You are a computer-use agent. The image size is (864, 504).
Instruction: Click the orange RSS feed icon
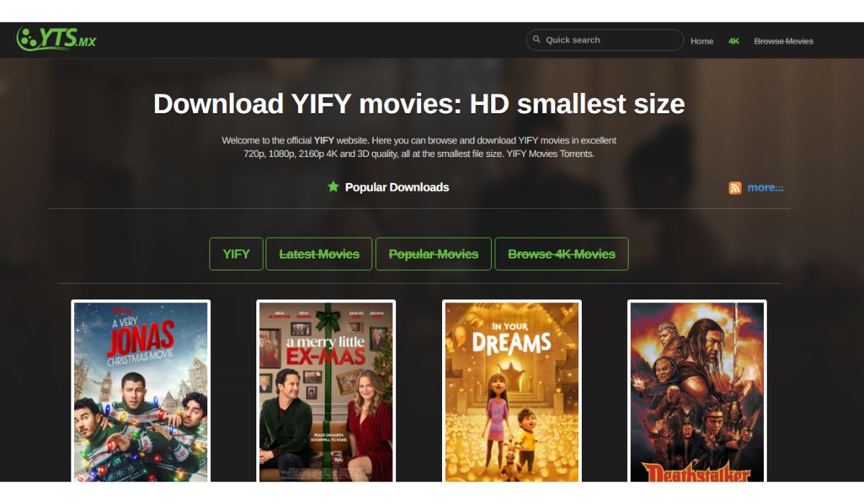point(734,188)
